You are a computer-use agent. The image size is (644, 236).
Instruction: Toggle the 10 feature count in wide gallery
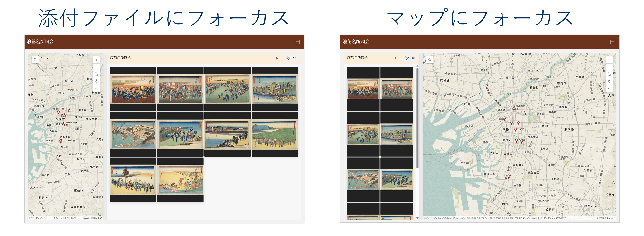tap(292, 58)
